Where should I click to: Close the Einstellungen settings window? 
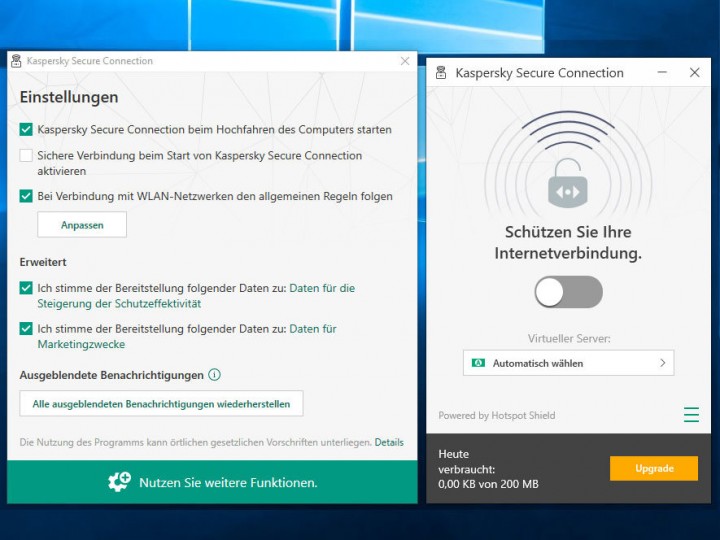tap(405, 61)
